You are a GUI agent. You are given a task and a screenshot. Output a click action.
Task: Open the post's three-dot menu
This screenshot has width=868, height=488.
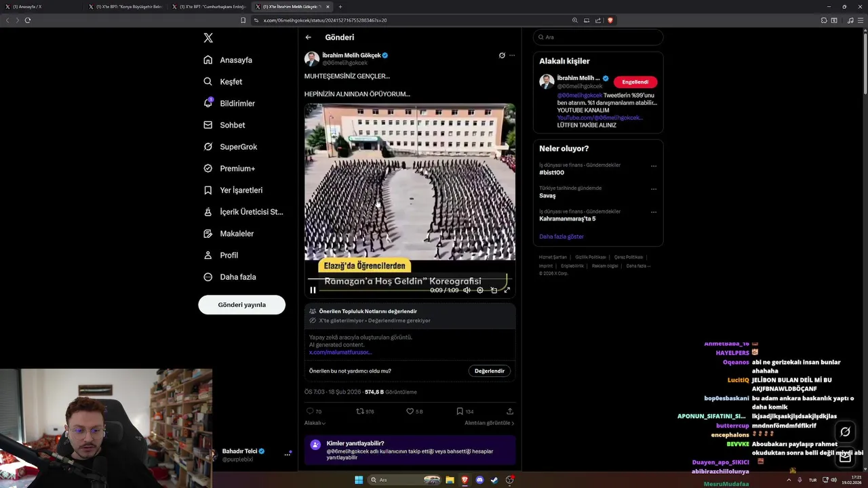(x=512, y=56)
